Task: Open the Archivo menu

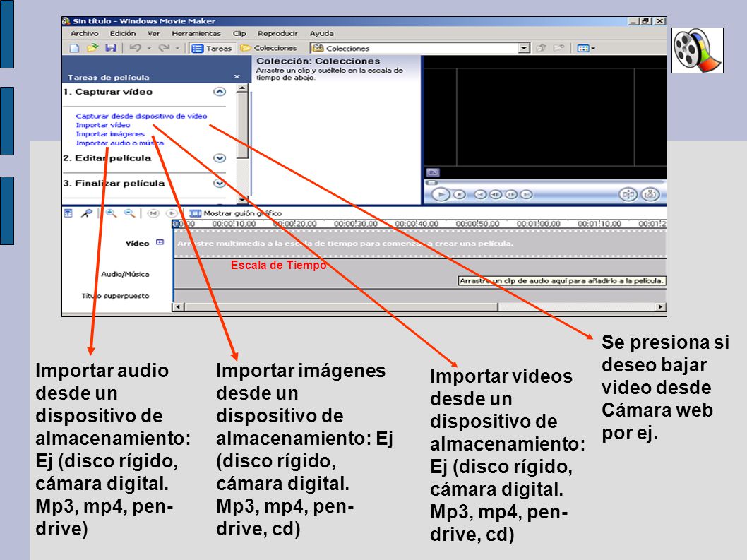Action: pyautogui.click(x=84, y=33)
